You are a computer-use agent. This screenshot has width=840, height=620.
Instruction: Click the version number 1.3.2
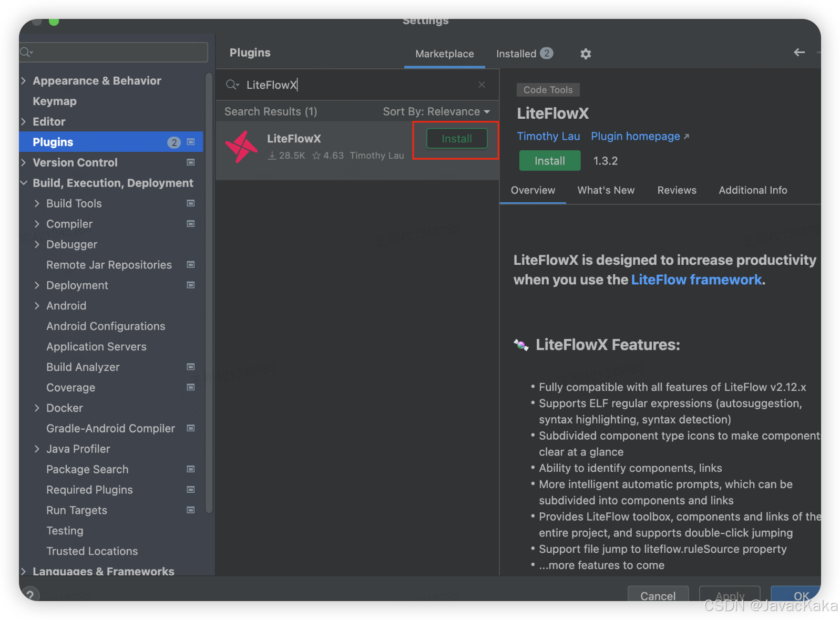606,161
